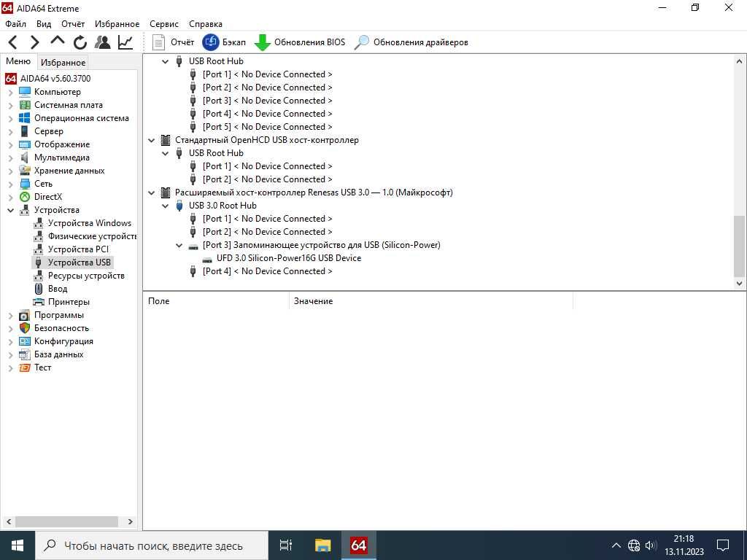
Task: Expand the Сервер node
Action: 10,131
